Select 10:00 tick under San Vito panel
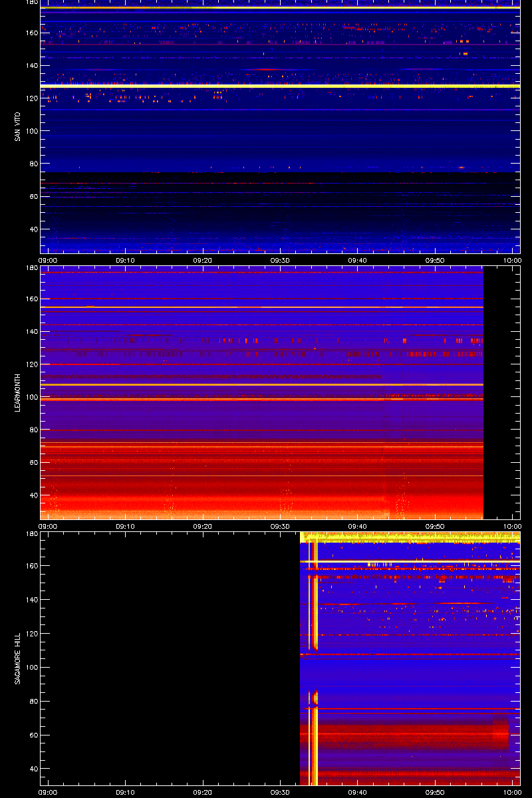The height and width of the screenshot is (798, 532). click(512, 260)
